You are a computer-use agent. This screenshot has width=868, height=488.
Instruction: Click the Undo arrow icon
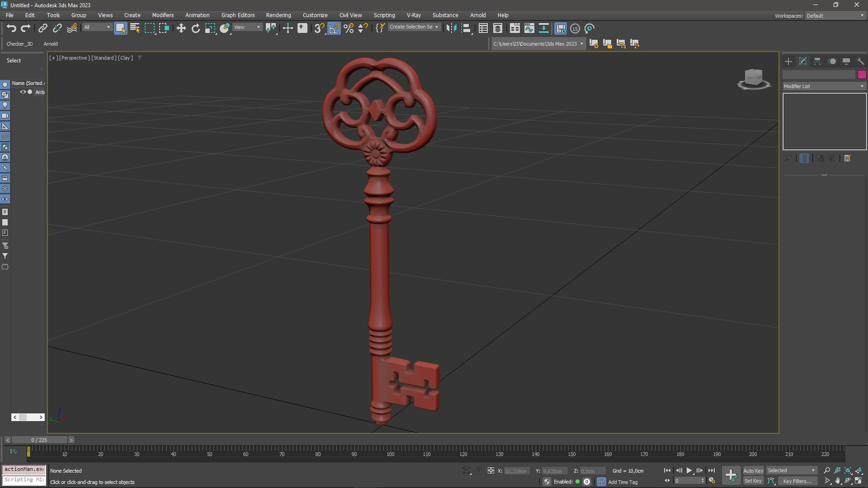[11, 28]
